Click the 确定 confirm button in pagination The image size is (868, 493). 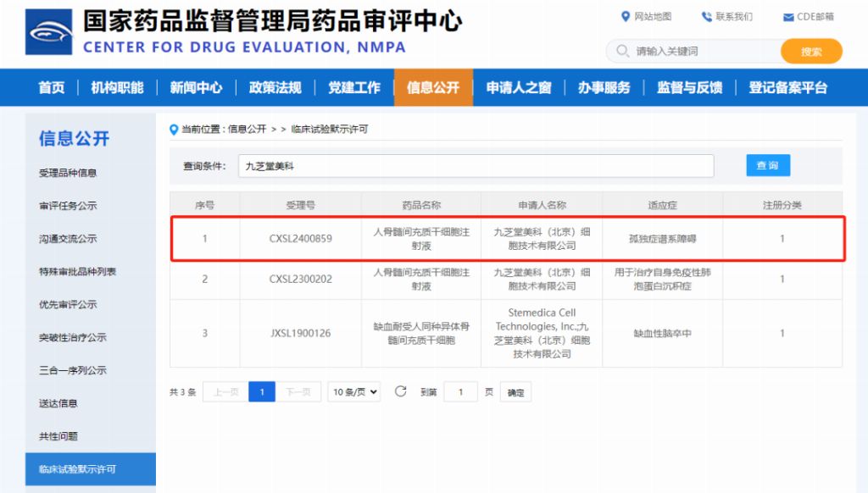515,391
